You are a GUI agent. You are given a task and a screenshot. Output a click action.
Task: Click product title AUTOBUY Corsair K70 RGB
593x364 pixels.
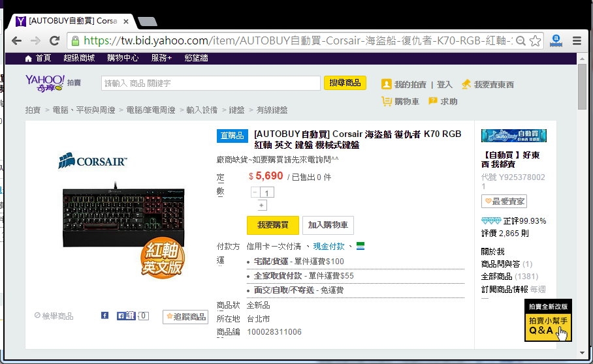pos(357,140)
